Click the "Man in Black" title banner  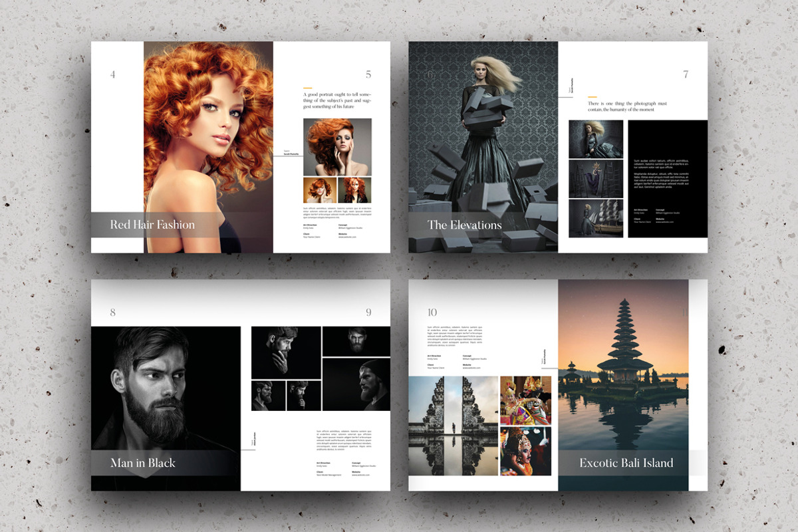tap(166, 462)
